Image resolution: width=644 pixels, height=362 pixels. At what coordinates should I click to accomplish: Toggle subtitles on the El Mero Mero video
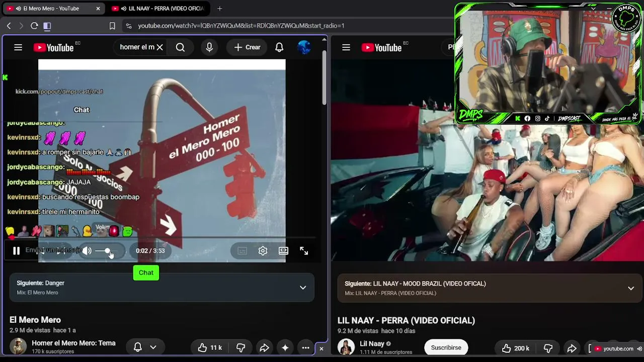pyautogui.click(x=242, y=250)
